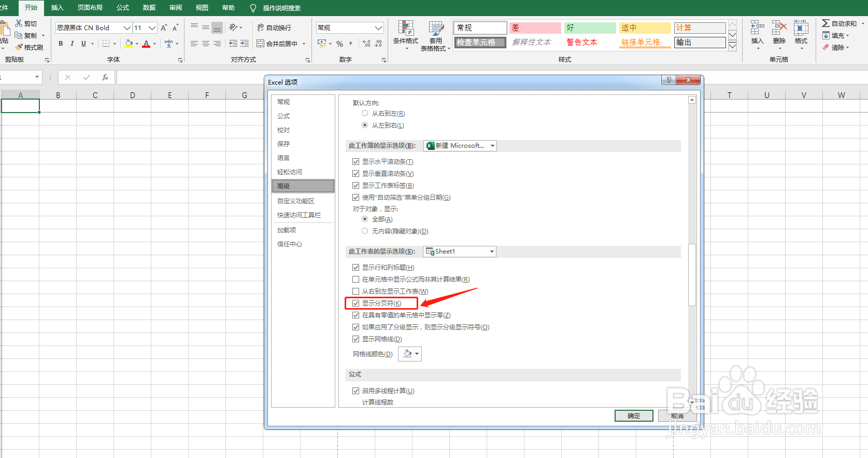Toggle the show page breaks checkbox
868x458 pixels.
point(356,303)
